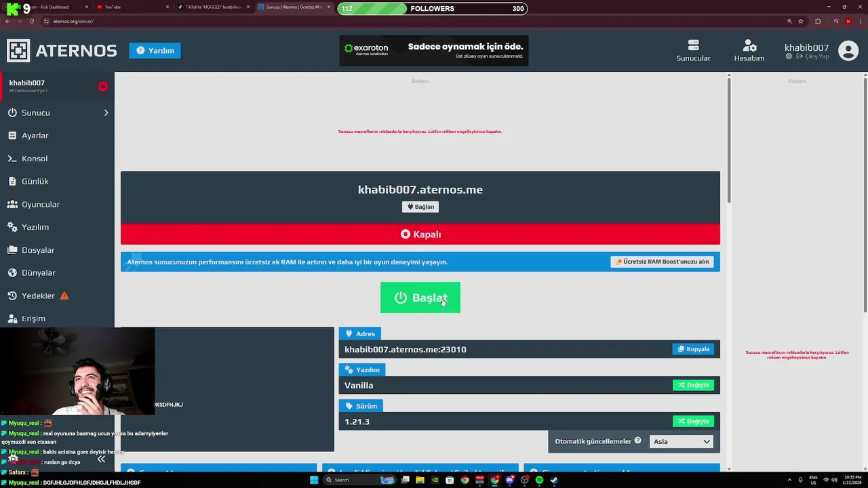Open the Chrome three-dot menu
Viewport: 868px width, 488px height.
point(861,21)
